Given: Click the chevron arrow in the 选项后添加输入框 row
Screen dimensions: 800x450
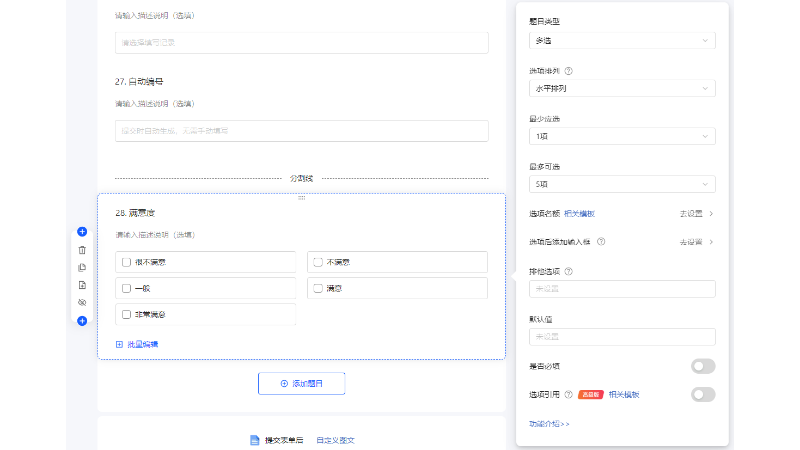Looking at the screenshot, I should click(x=711, y=242).
